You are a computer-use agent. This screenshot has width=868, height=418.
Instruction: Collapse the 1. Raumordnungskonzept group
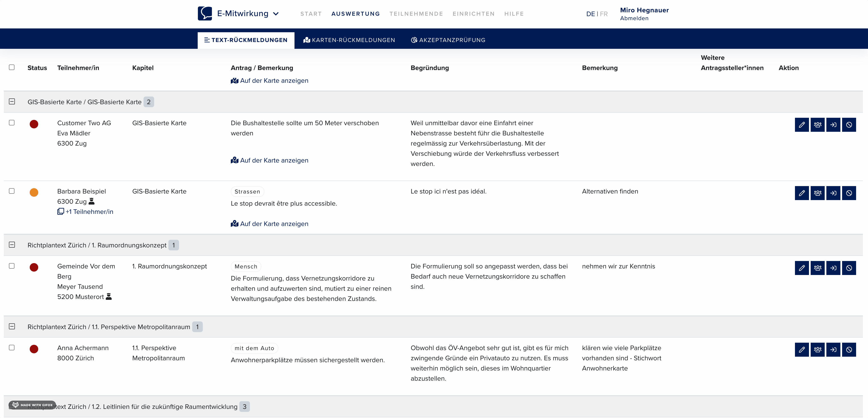(x=12, y=245)
